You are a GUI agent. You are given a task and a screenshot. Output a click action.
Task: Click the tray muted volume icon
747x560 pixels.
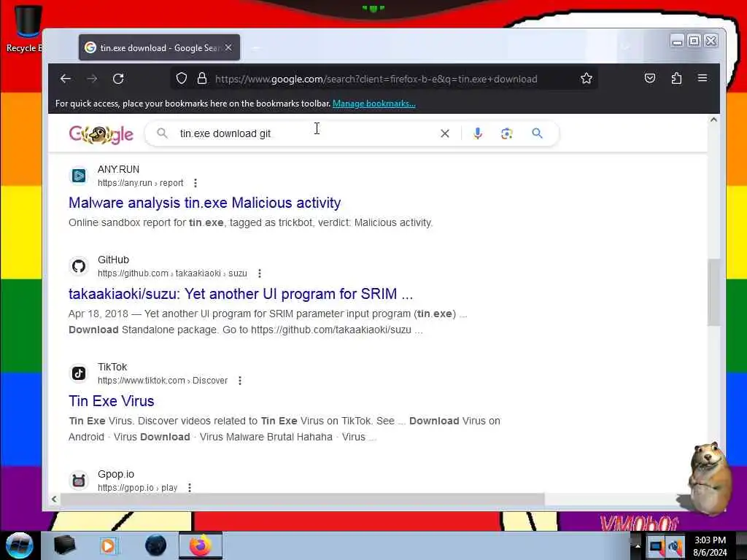pos(675,547)
